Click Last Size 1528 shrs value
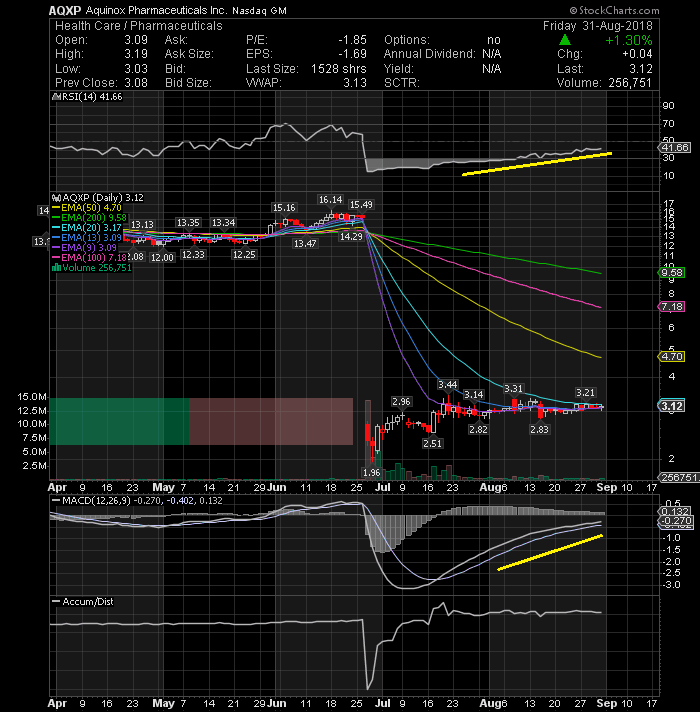 point(339,69)
